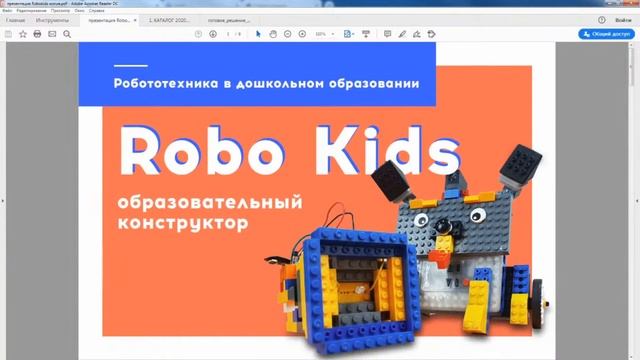
Task: Expand the left navigation pane arrow
Action: [2, 201]
